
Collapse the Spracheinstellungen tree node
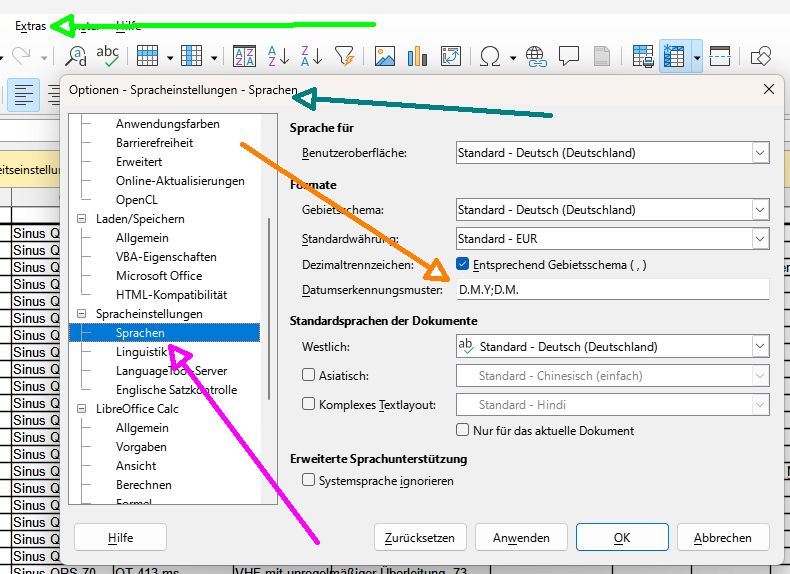pos(81,314)
